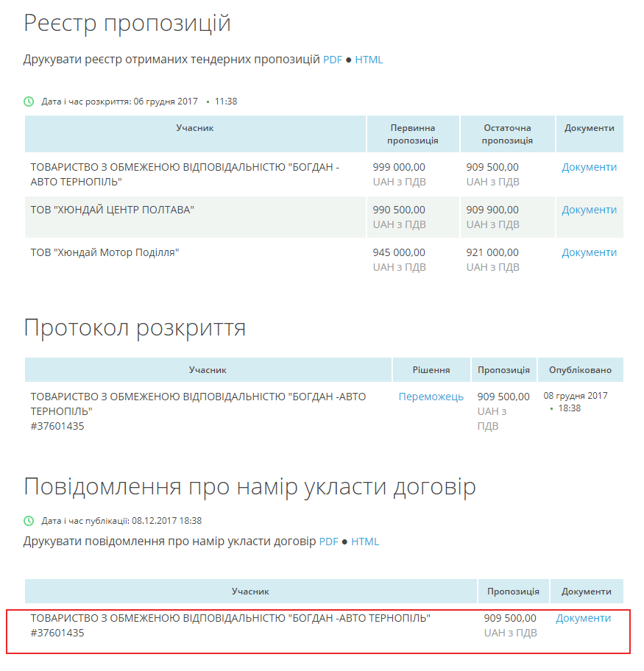The width and height of the screenshot is (644, 671).
Task: Click the Остаточна пропозиція column header
Action: [x=507, y=134]
